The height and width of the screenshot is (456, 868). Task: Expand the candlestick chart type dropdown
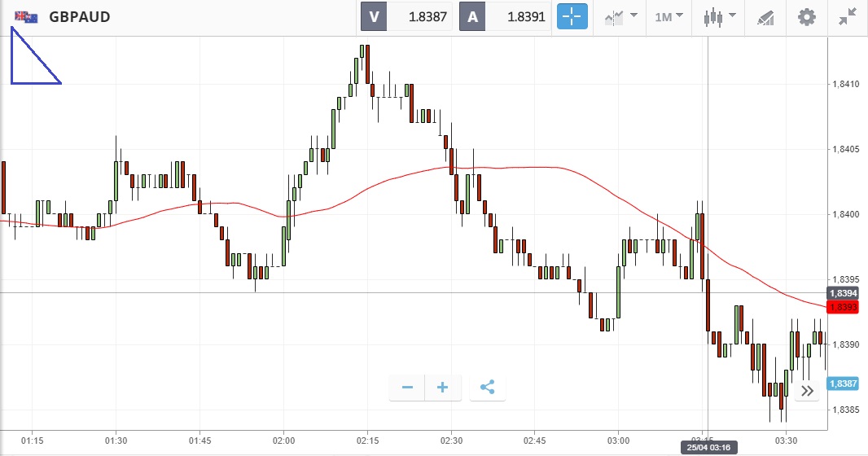tap(720, 16)
